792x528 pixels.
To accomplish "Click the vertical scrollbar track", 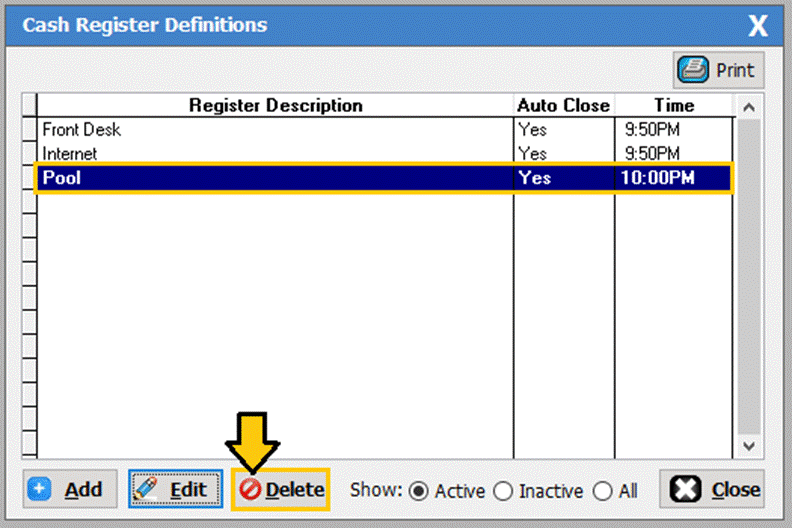I will click(x=748, y=280).
